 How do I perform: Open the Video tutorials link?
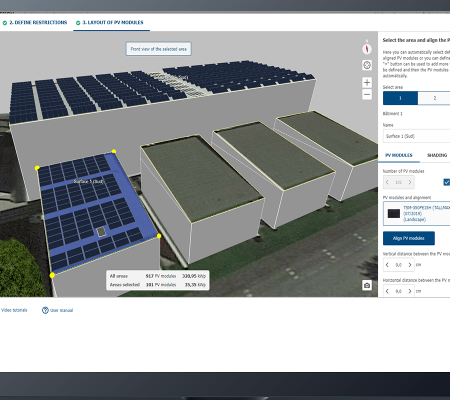pos(14,310)
